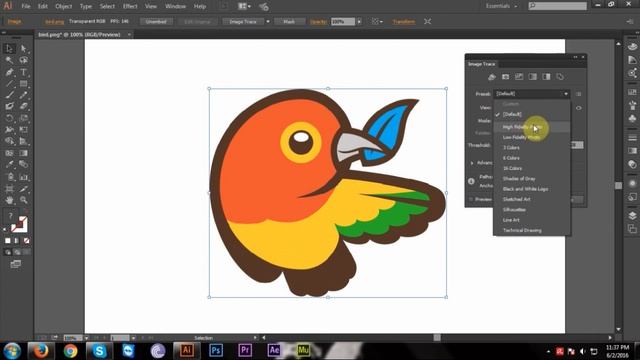The image size is (640, 360).
Task: Click the Outline preset icon in Image Trace
Action: [x=560, y=77]
